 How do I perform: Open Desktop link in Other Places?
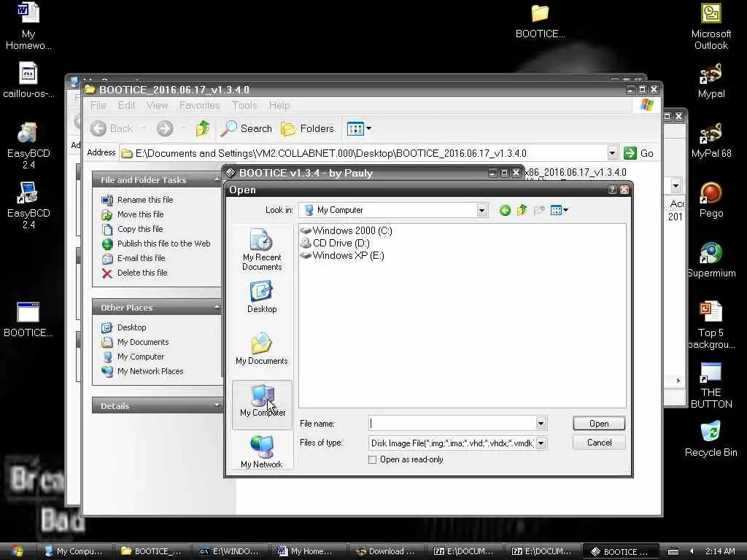132,327
